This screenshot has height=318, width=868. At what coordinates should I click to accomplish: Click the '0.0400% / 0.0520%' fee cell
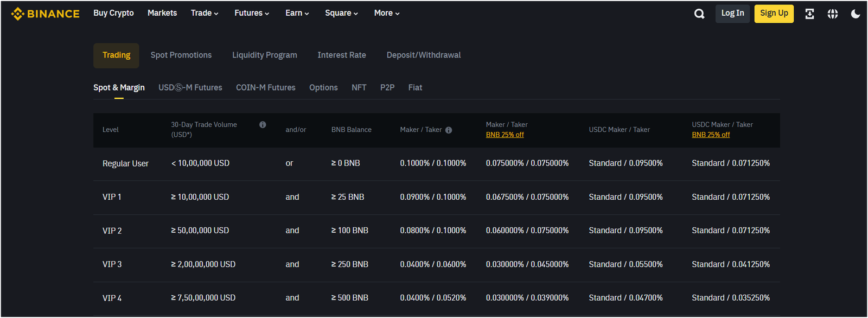(x=433, y=298)
